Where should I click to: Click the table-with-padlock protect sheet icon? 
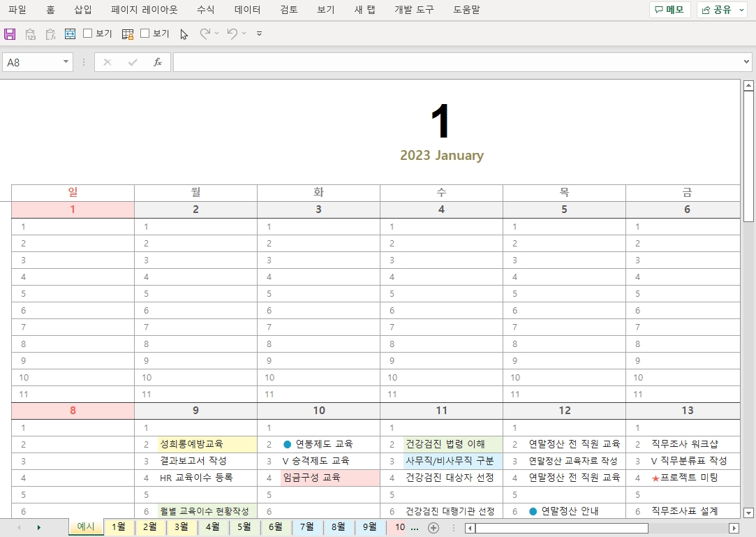tap(128, 34)
